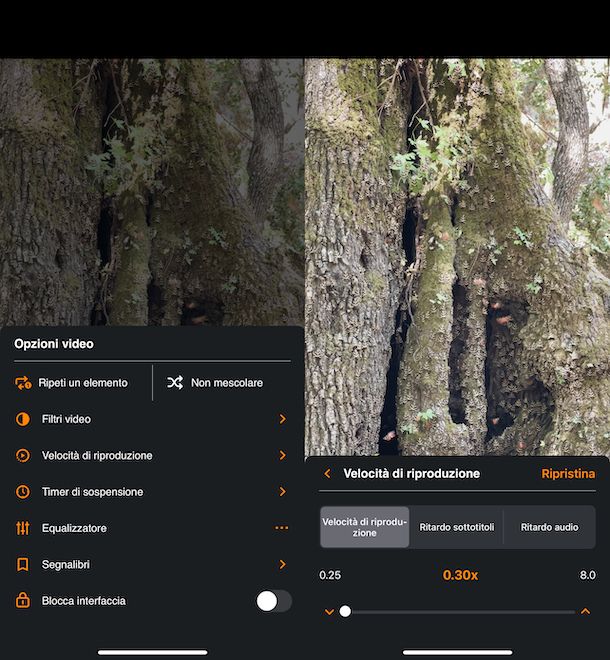610x660 pixels.
Task: Increase speed with the up arrow
Action: click(585, 611)
